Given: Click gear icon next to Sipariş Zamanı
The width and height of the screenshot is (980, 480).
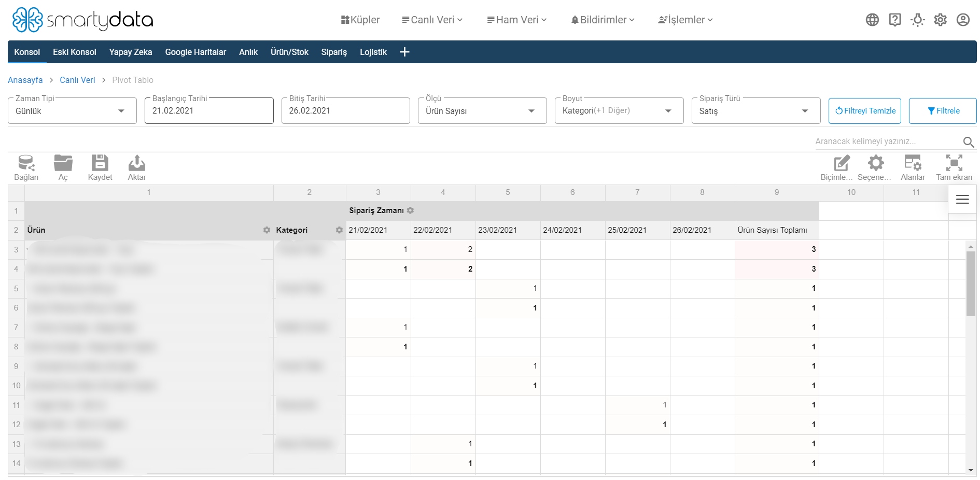Looking at the screenshot, I should [411, 210].
